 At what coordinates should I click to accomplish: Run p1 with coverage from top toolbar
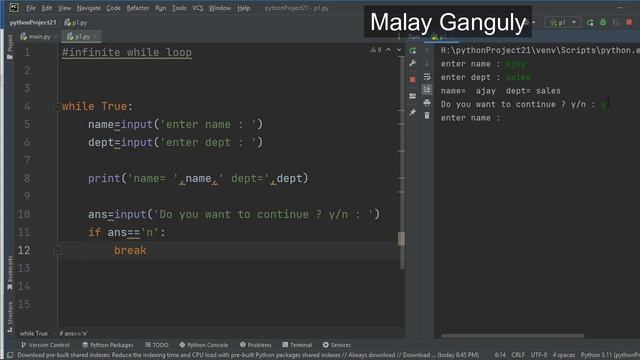[616, 22]
